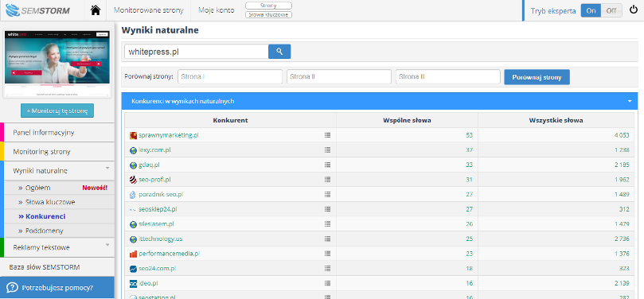Click the seo24.com.pl favicon
This screenshot has height=299, width=644.
(133, 269)
